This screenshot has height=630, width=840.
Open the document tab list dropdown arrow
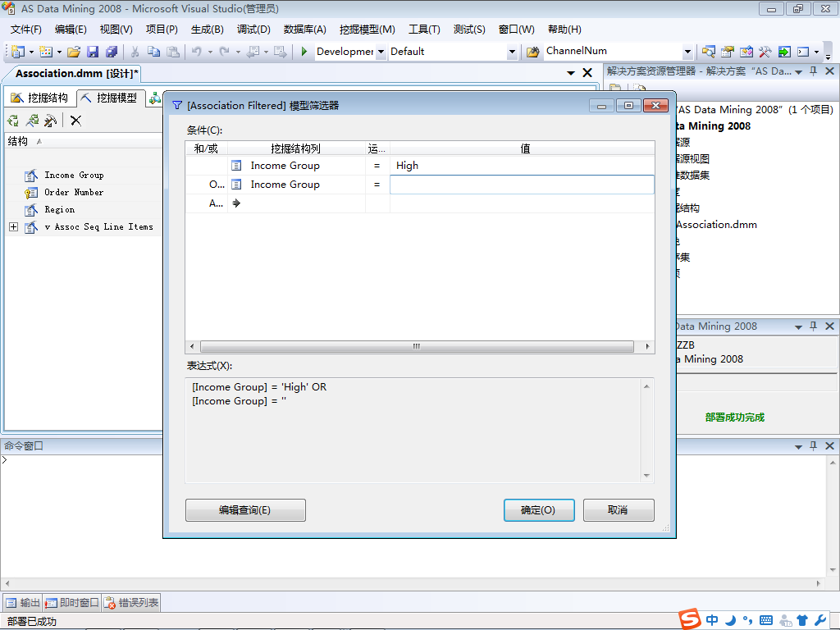point(571,73)
